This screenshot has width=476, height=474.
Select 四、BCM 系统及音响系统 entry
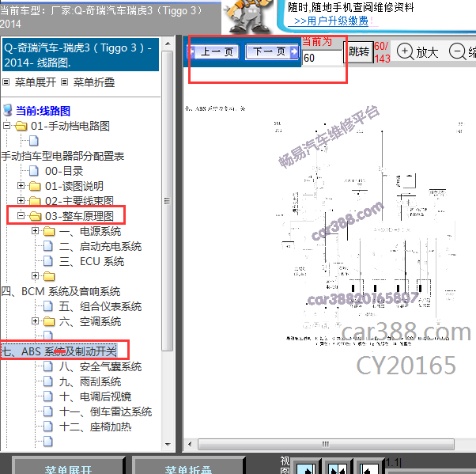click(61, 291)
